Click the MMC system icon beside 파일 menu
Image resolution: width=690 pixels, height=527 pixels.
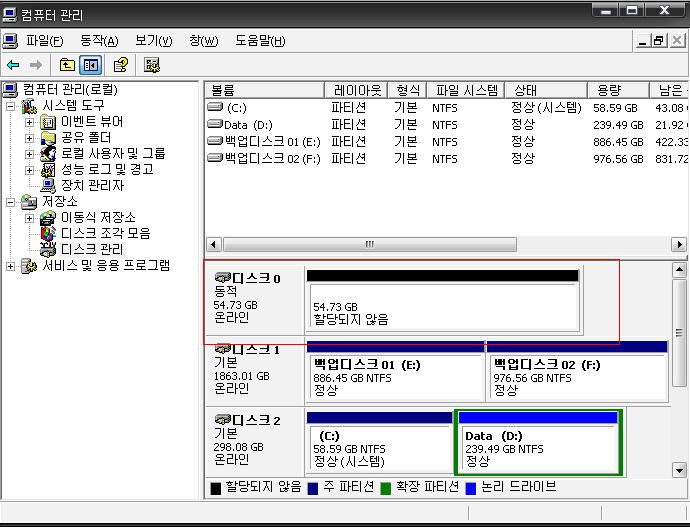coord(10,41)
